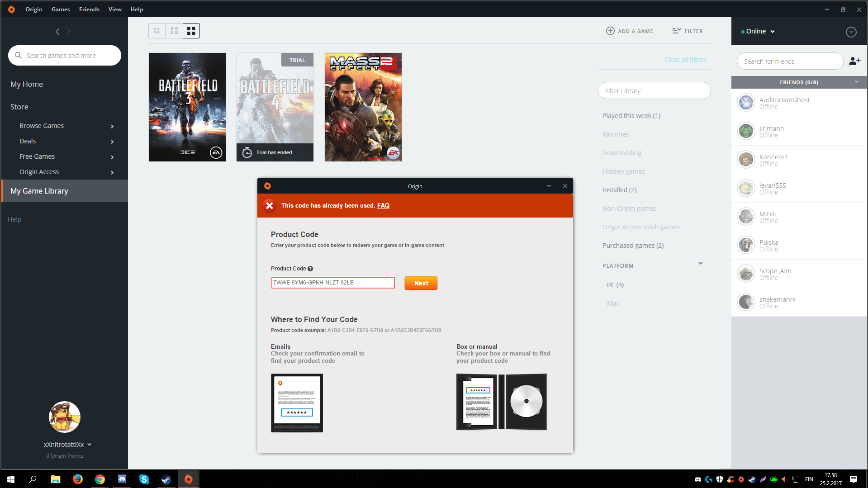The width and height of the screenshot is (868, 488).
Task: Open Firefox from the taskbar
Action: pyautogui.click(x=78, y=479)
